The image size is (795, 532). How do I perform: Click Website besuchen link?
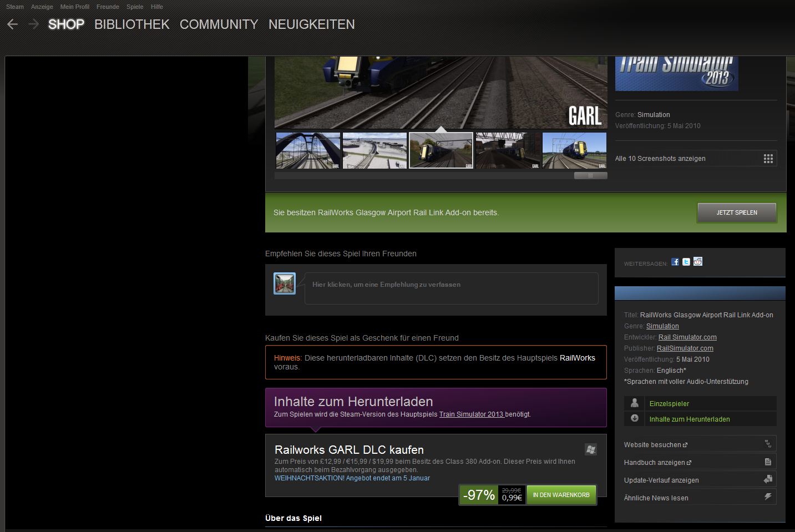(652, 445)
